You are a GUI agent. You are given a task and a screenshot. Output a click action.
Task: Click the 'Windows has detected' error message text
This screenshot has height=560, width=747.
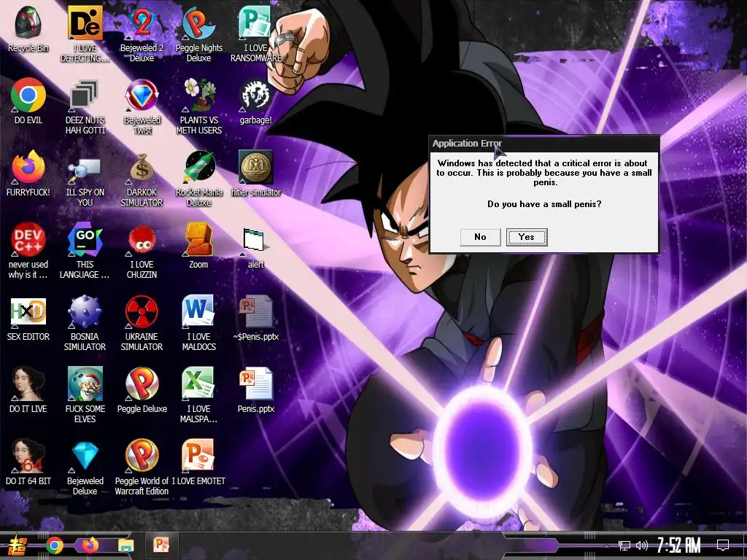[x=544, y=172]
